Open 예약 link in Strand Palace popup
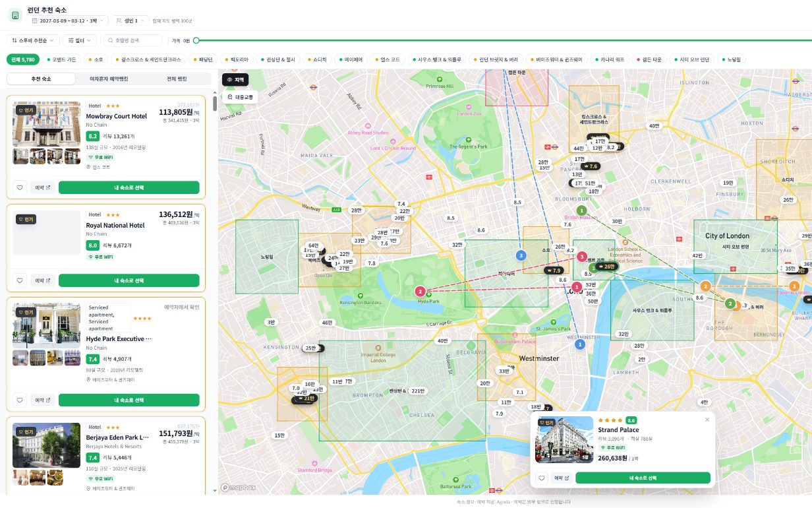The height and width of the screenshot is (508, 812). [562, 478]
